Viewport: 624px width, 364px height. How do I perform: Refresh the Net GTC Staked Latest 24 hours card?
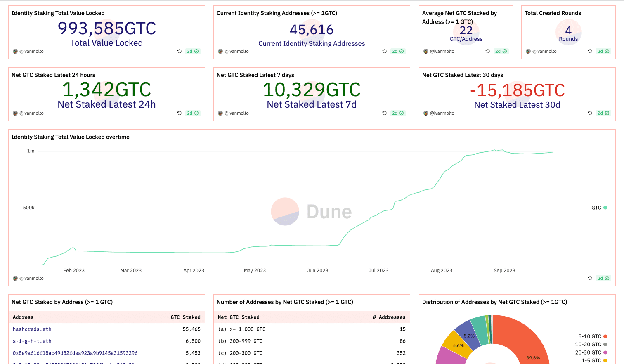(179, 113)
